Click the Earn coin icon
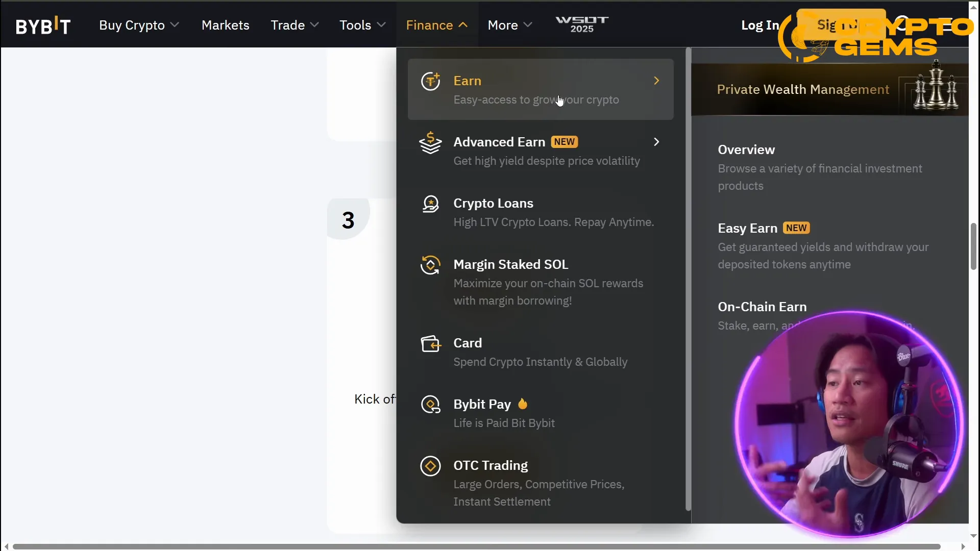980x551 pixels. point(430,81)
